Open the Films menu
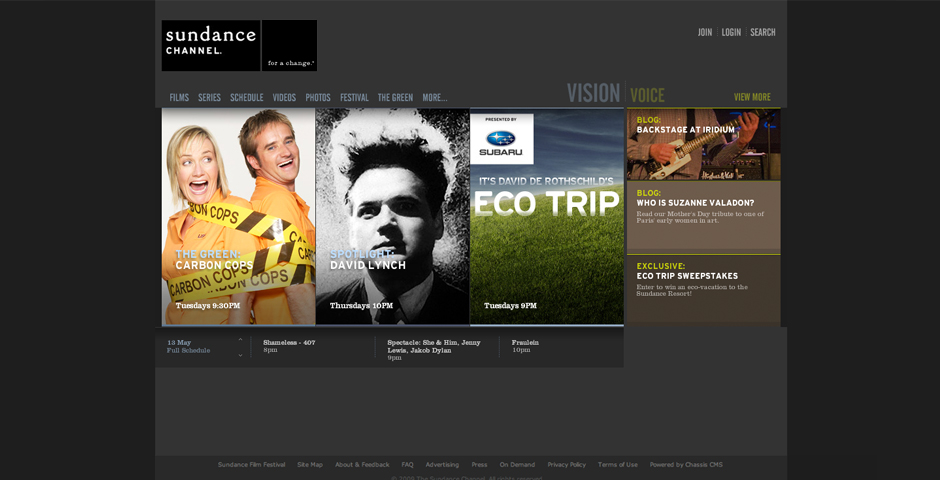Screen dimensions: 940x480 coord(179,98)
